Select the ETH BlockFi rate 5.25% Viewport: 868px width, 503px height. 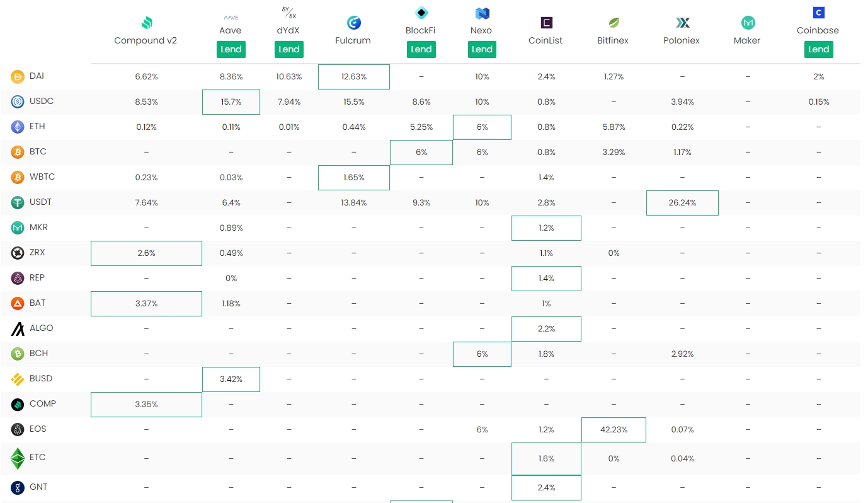click(421, 127)
